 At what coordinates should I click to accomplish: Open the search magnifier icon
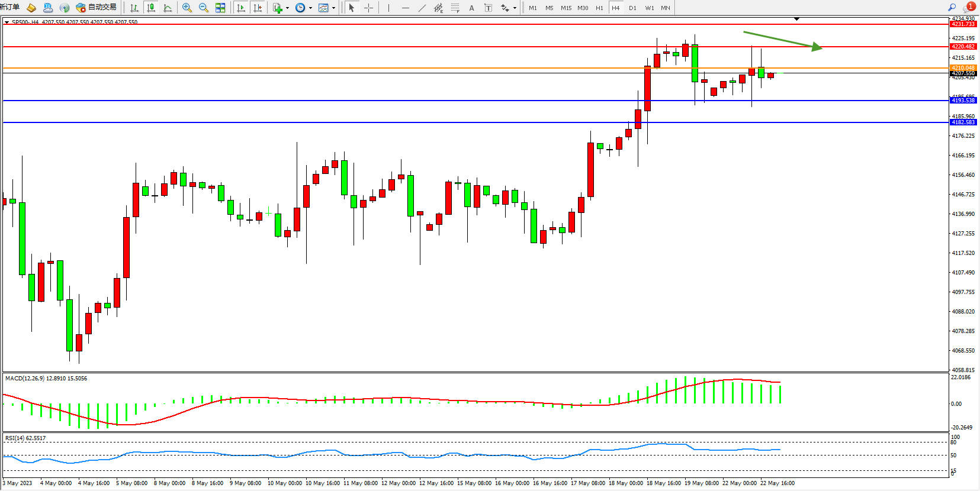952,8
